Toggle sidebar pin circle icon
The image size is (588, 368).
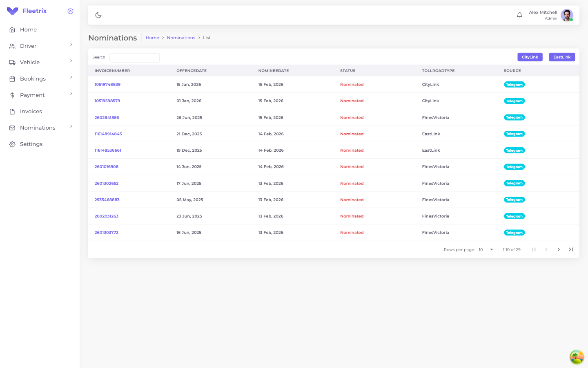pos(70,11)
